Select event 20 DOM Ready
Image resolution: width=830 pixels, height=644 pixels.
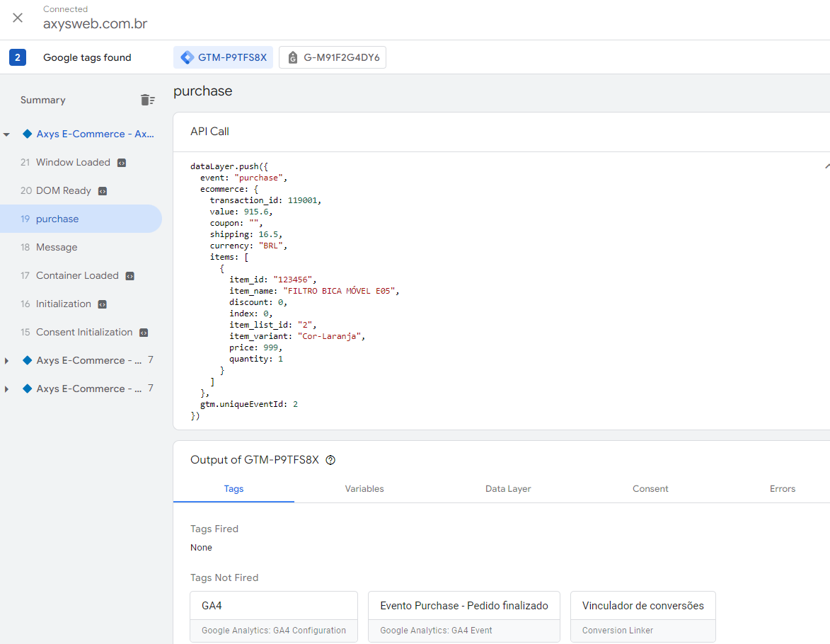(56, 190)
